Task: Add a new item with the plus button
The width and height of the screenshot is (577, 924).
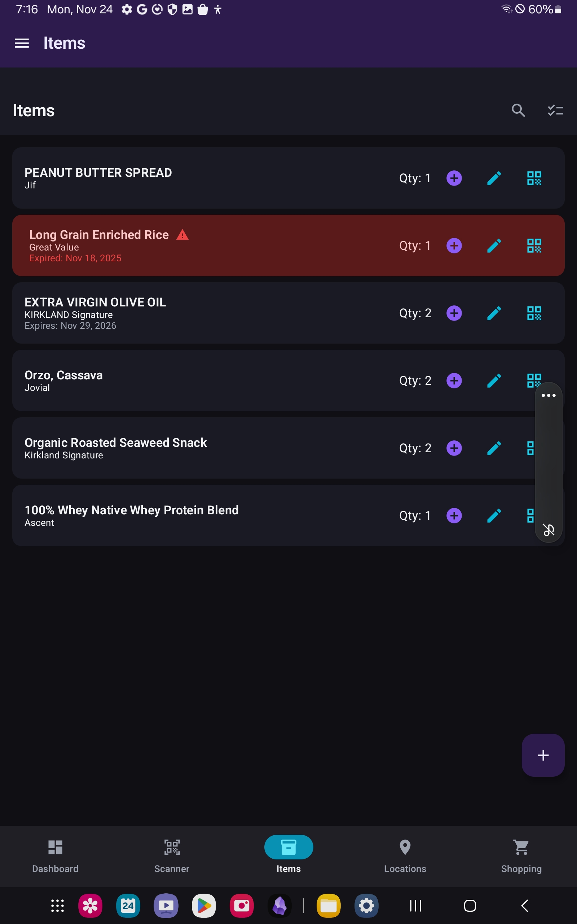Action: click(x=543, y=755)
